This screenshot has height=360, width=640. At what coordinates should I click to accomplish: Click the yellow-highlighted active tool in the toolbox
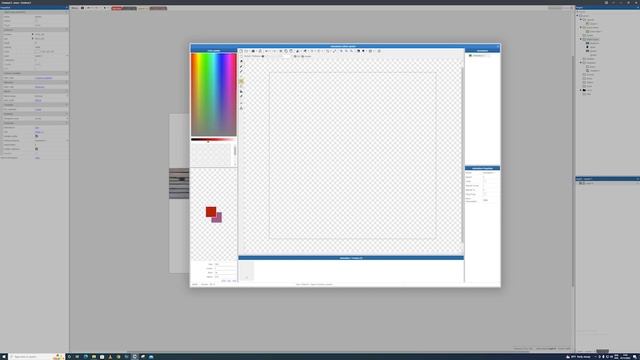241,81
